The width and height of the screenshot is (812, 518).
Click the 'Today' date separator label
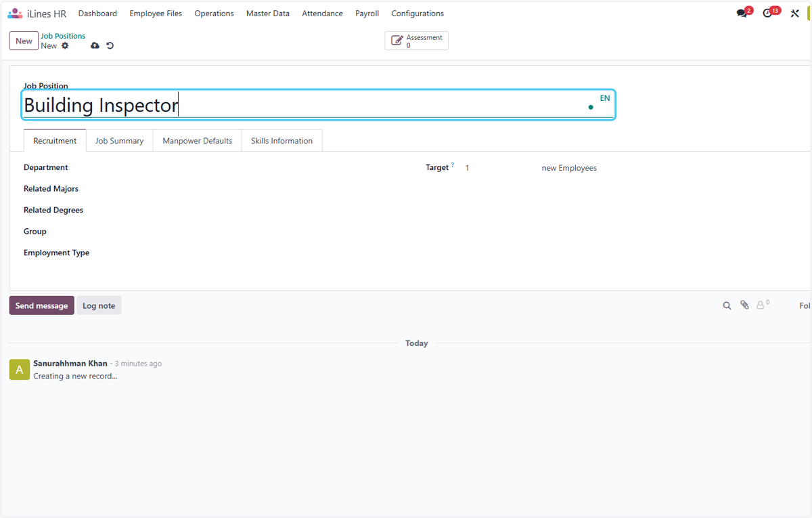coord(417,343)
